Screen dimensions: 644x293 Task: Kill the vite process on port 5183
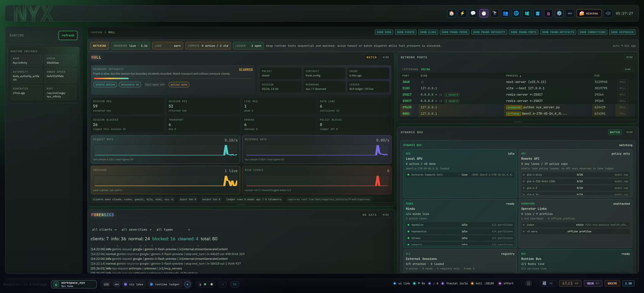[623, 88]
